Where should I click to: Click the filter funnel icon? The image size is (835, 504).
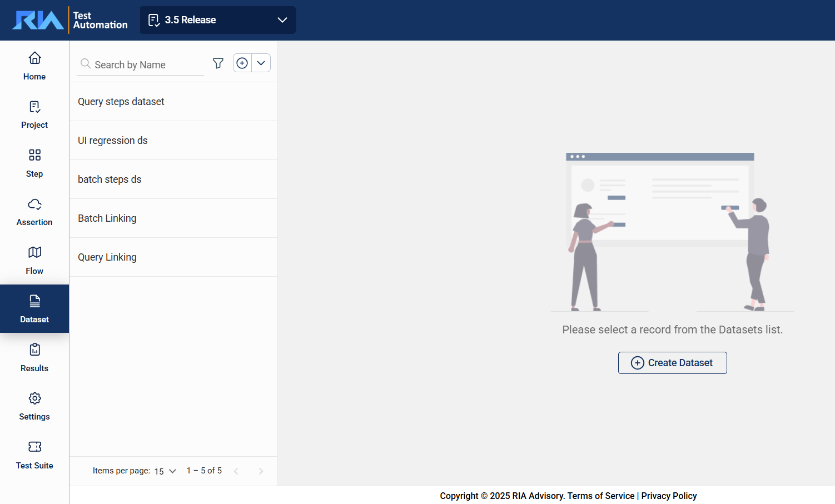[x=218, y=63]
